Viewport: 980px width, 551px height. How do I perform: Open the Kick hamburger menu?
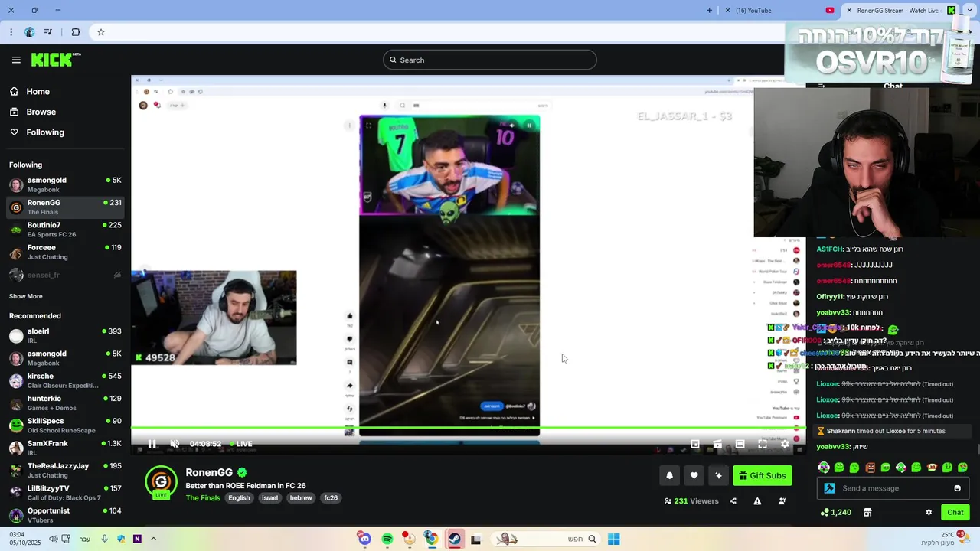16,60
